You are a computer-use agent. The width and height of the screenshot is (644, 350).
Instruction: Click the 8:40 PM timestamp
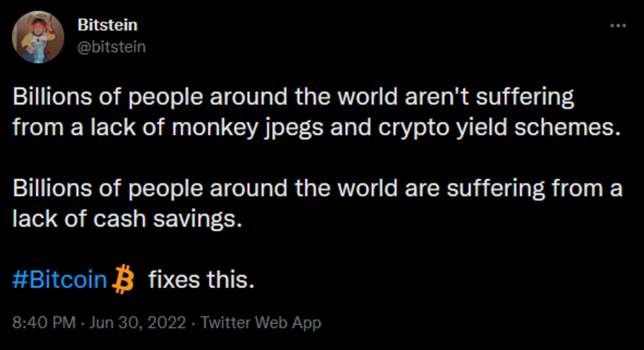click(x=43, y=323)
